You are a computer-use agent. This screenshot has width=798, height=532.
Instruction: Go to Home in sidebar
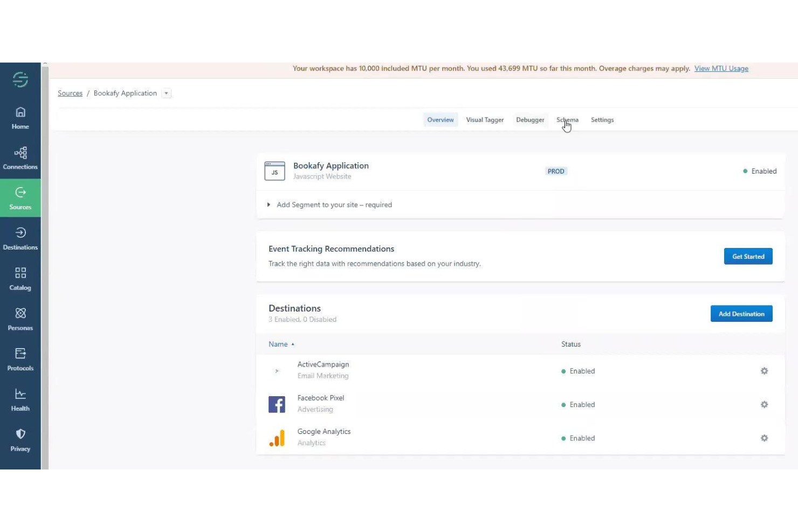pos(20,118)
